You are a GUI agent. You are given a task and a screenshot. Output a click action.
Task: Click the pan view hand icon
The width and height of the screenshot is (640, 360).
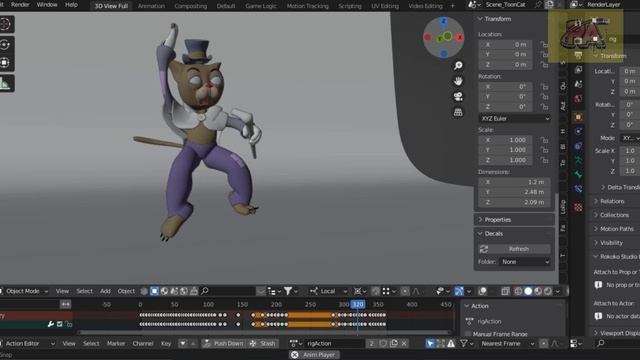(x=458, y=81)
